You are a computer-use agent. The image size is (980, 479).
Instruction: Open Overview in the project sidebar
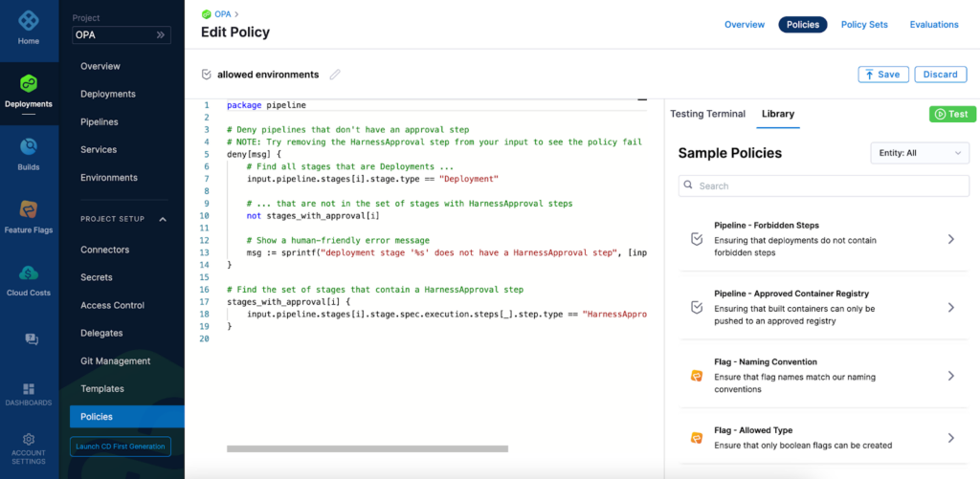coord(100,66)
